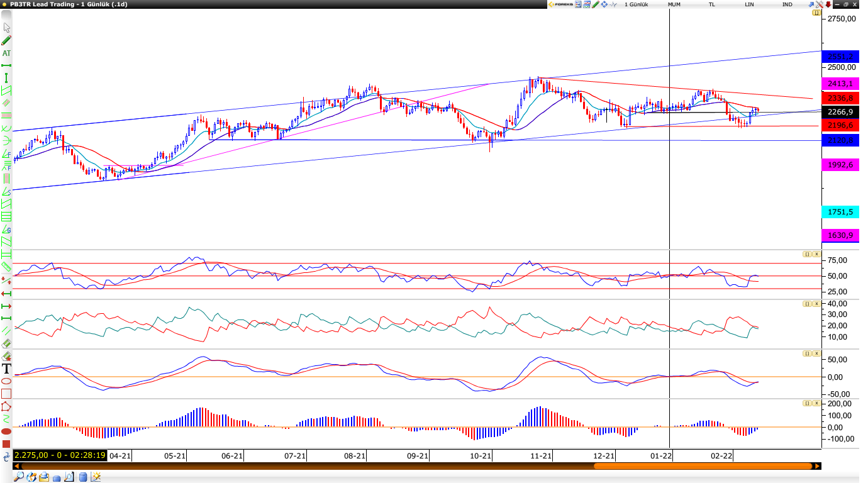
Task: Click the blue 2551,2 price label
Action: pos(840,56)
